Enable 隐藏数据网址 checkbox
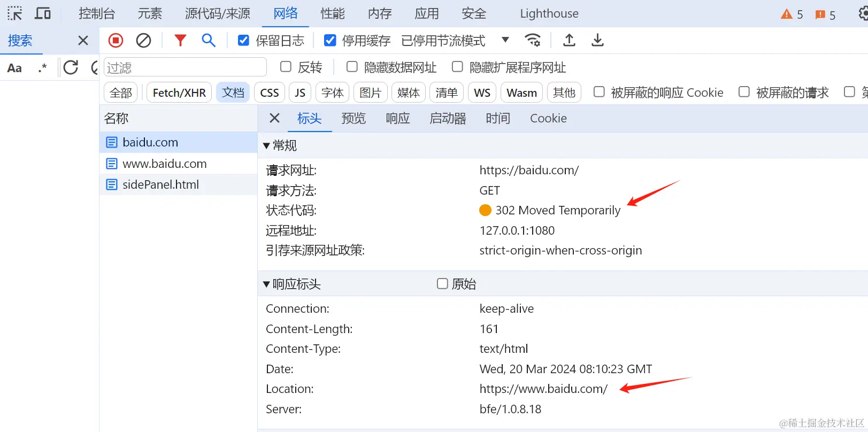 coord(352,67)
